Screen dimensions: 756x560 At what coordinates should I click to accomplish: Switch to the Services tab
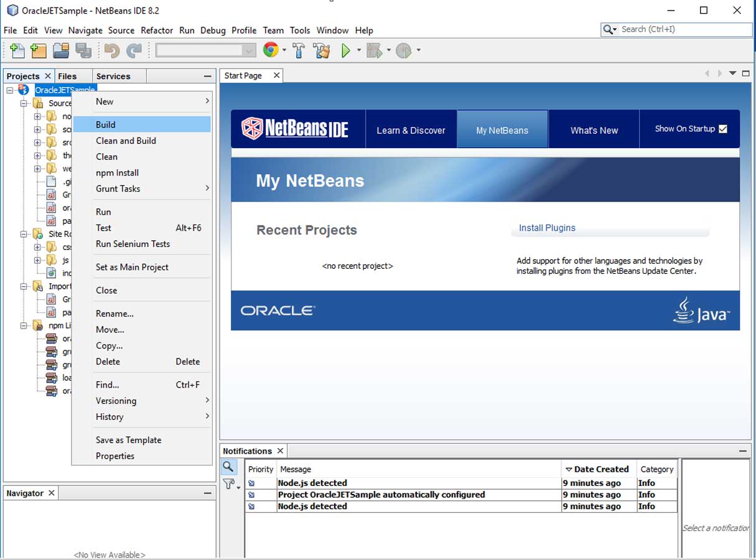tap(113, 76)
